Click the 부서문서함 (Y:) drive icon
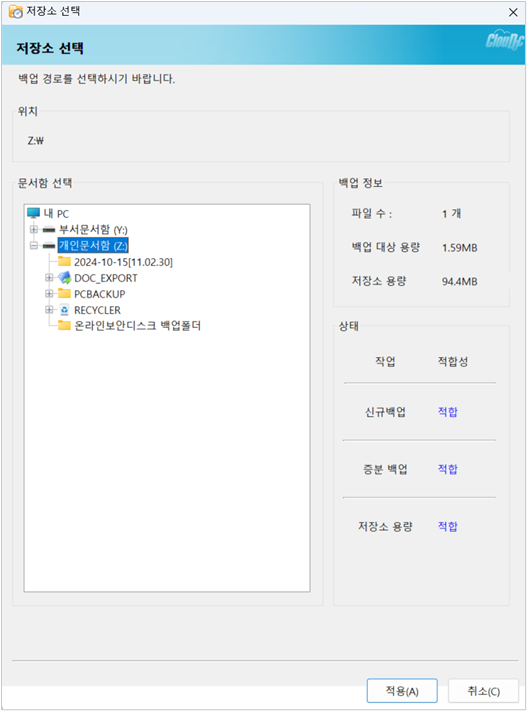Screen dimensions: 527x711 click(x=49, y=230)
